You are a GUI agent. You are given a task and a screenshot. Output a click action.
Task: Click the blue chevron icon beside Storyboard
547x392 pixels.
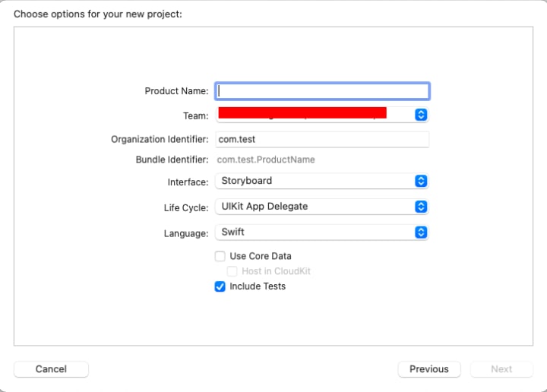(422, 181)
